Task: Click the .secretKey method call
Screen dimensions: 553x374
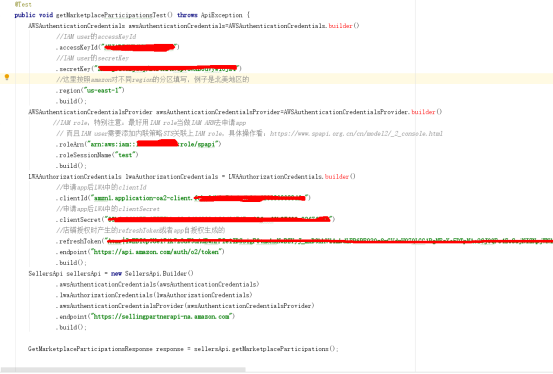Action: pyautogui.click(x=73, y=68)
